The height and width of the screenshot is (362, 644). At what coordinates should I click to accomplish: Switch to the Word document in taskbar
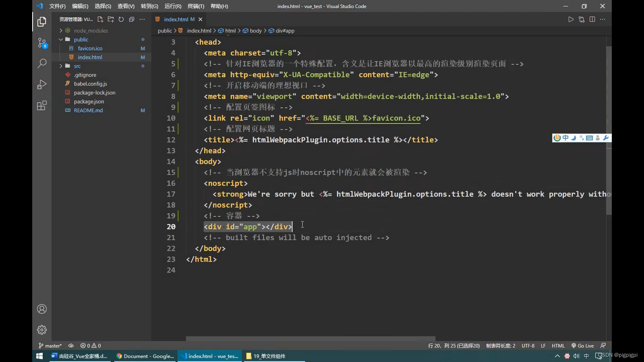point(80,356)
